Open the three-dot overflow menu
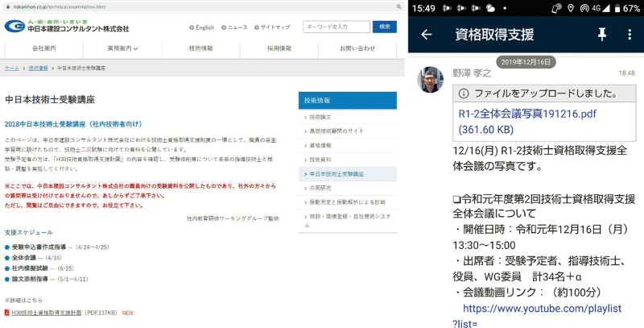 [x=630, y=35]
